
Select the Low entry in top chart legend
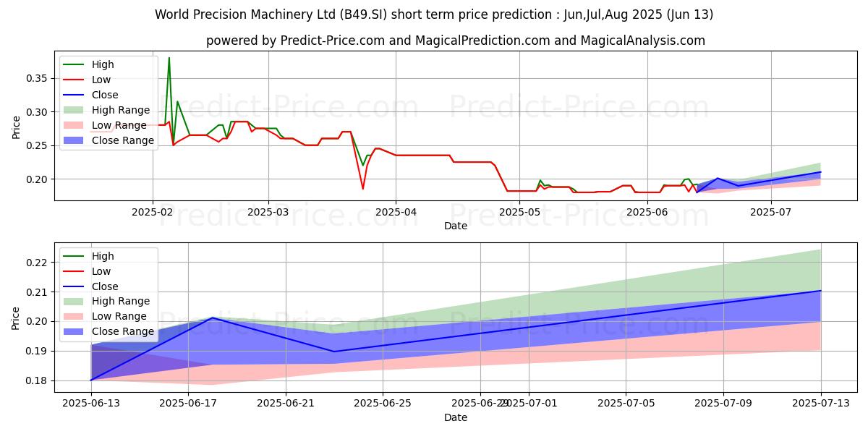pos(102,80)
